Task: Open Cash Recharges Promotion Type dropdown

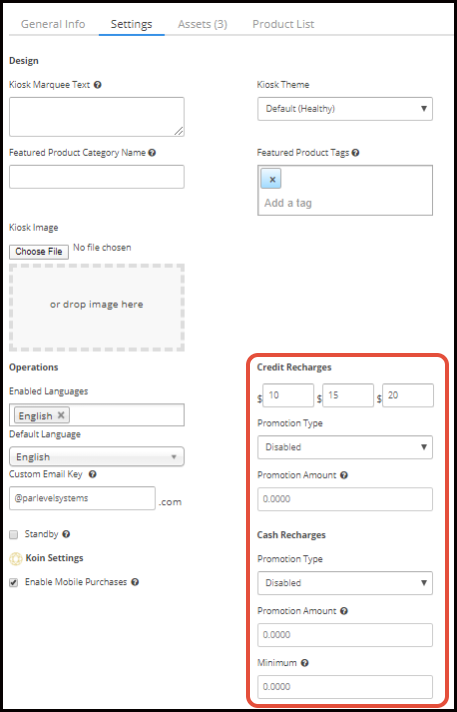Action: click(x=345, y=583)
